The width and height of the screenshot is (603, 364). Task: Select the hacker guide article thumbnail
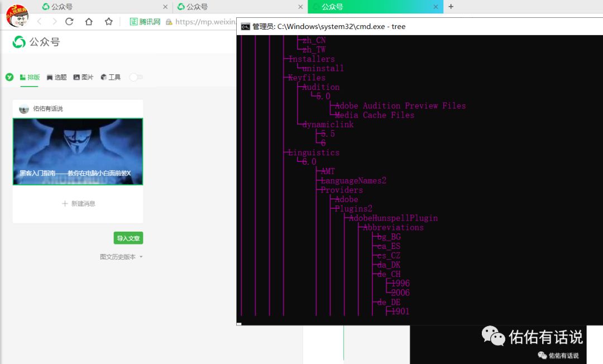(x=78, y=151)
